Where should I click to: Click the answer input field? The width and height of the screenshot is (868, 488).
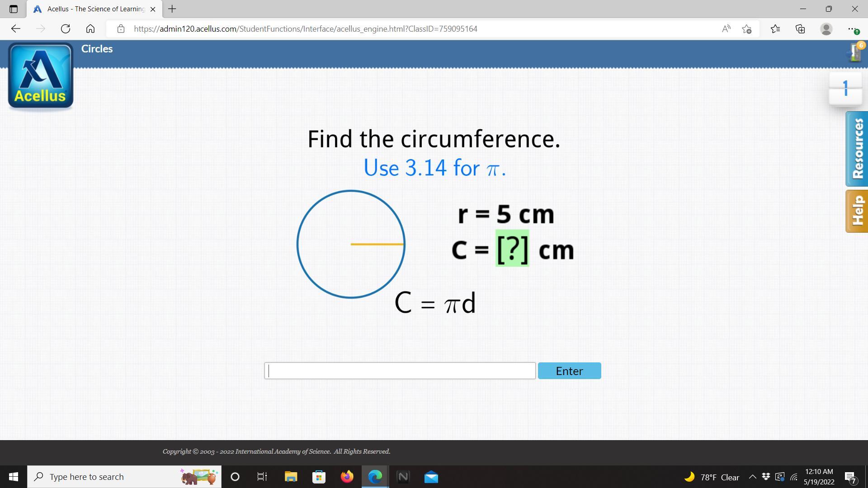click(400, 371)
